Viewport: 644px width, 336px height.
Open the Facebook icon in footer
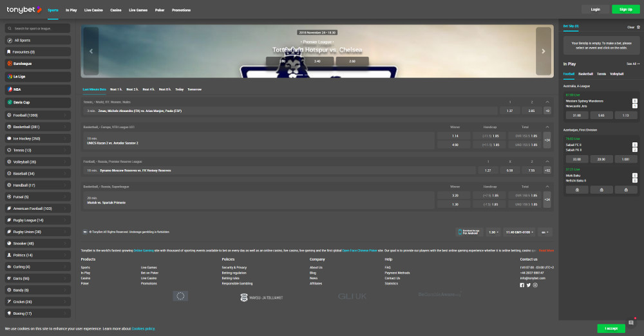coord(522,285)
